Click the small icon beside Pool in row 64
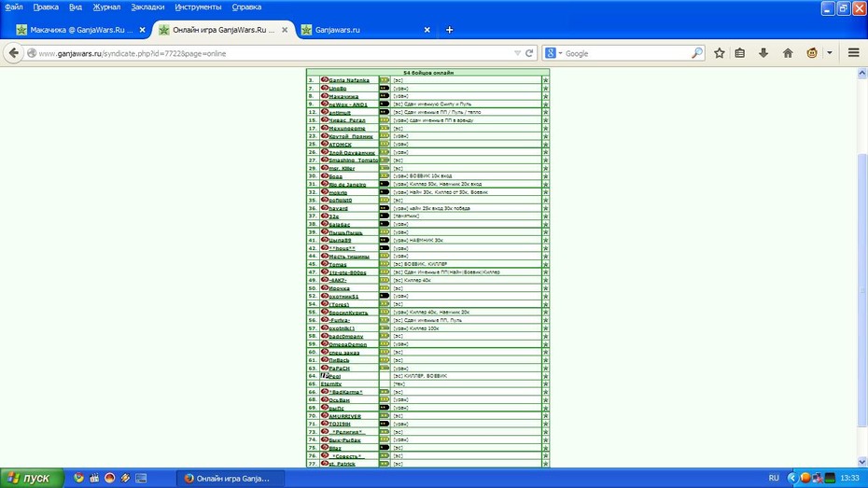This screenshot has width=868, height=488. [x=325, y=376]
